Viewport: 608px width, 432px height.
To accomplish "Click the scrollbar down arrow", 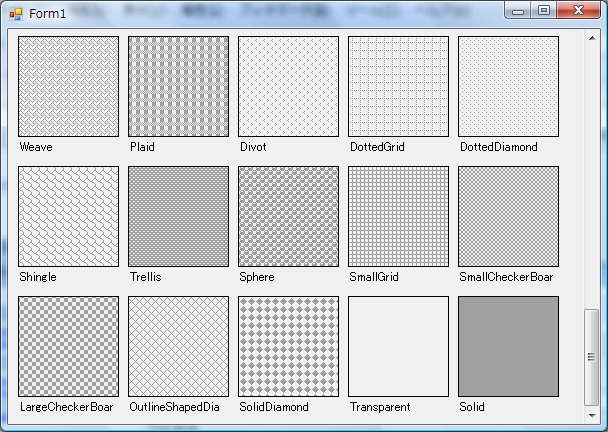I will click(x=591, y=415).
